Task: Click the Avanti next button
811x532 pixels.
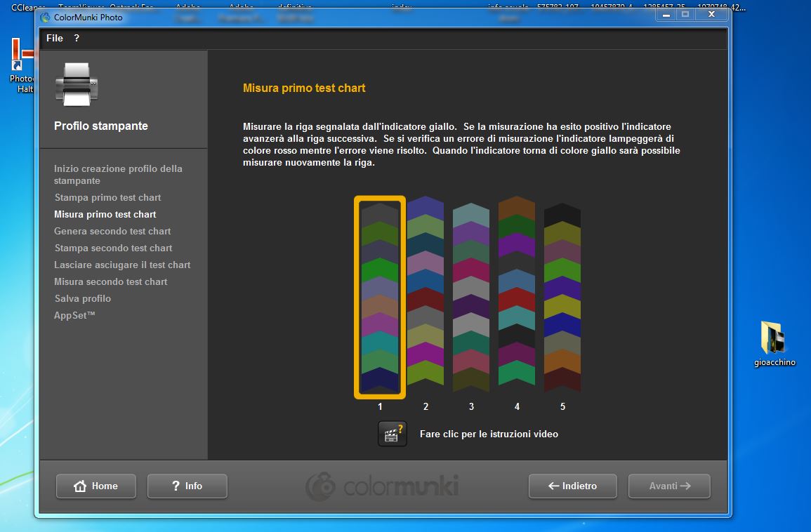Action: point(669,486)
